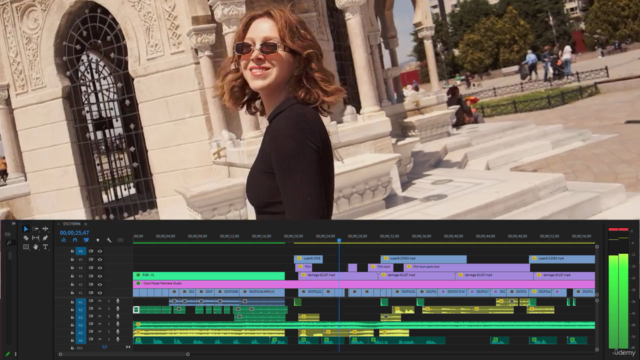The image size is (640, 360).
Task: Toggle track targeting for audio A1
Action: [x=80, y=301]
